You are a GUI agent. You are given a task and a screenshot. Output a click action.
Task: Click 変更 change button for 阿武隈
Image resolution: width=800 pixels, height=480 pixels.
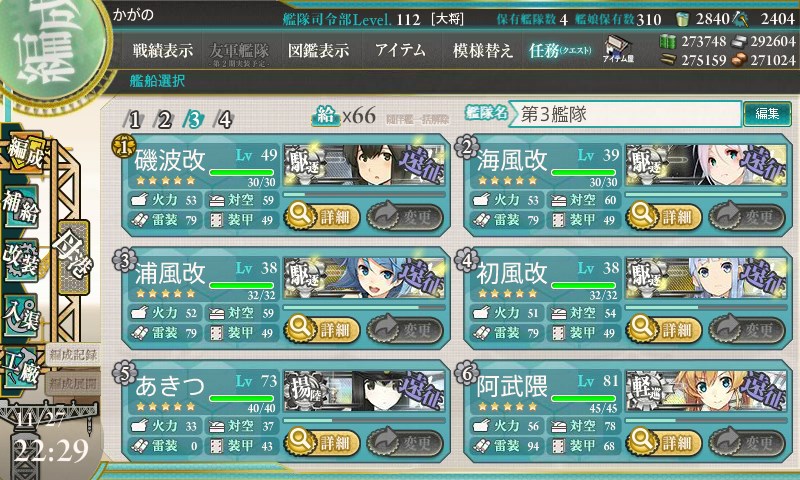pyautogui.click(x=747, y=442)
